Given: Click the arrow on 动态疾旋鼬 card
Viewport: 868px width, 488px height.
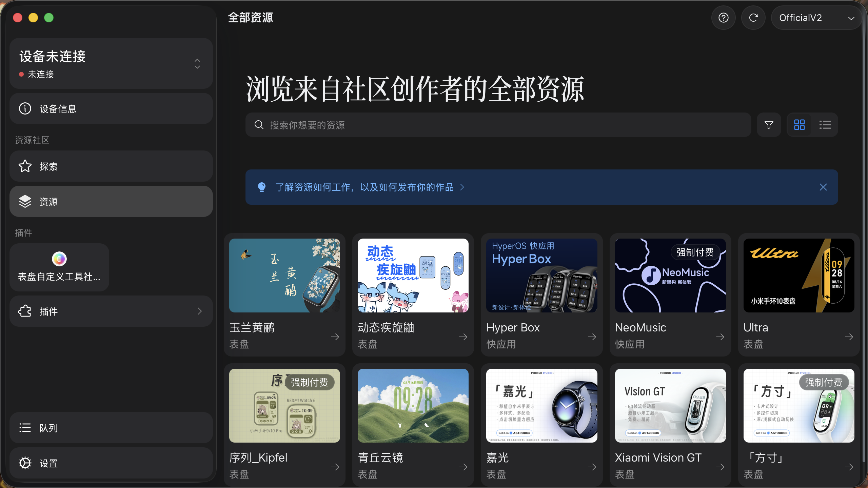Looking at the screenshot, I should click(x=463, y=337).
